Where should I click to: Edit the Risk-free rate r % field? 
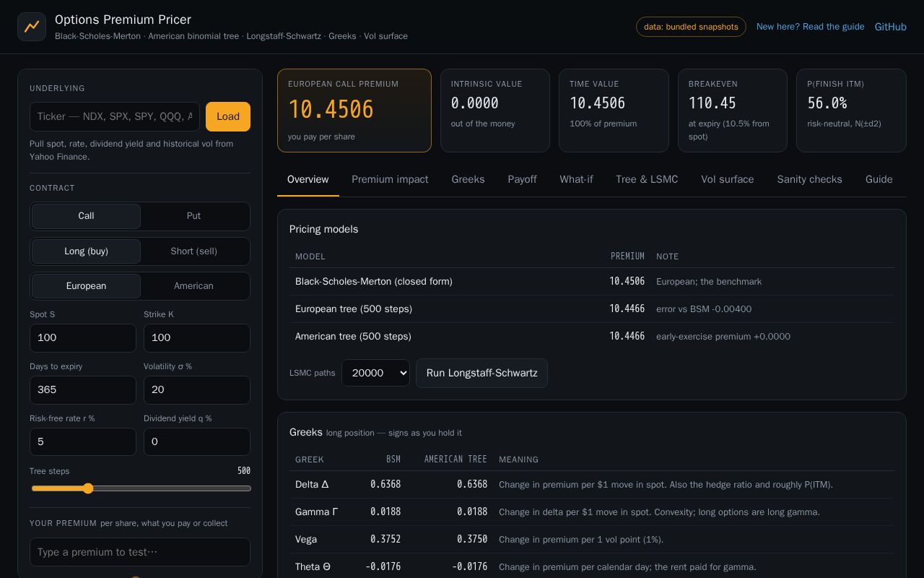(83, 442)
